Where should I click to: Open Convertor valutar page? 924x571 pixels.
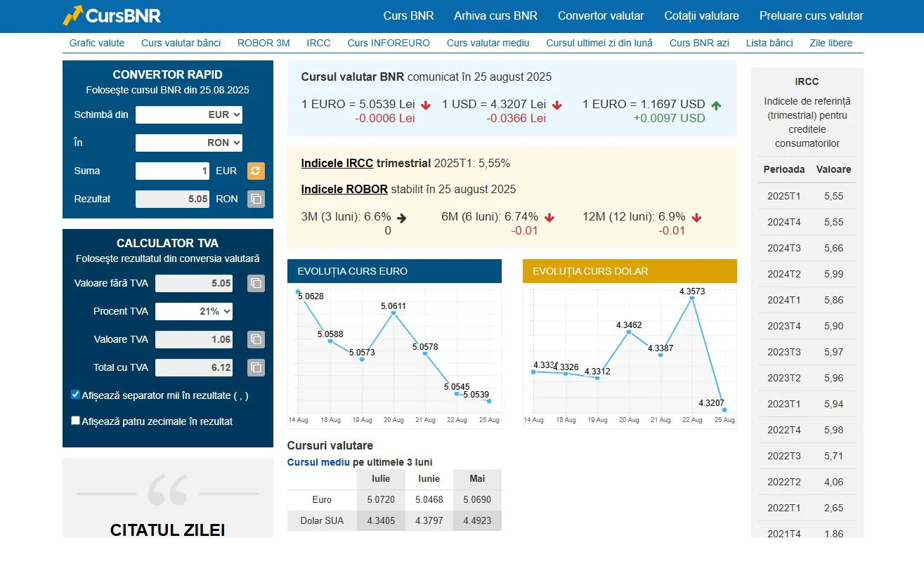click(x=601, y=15)
